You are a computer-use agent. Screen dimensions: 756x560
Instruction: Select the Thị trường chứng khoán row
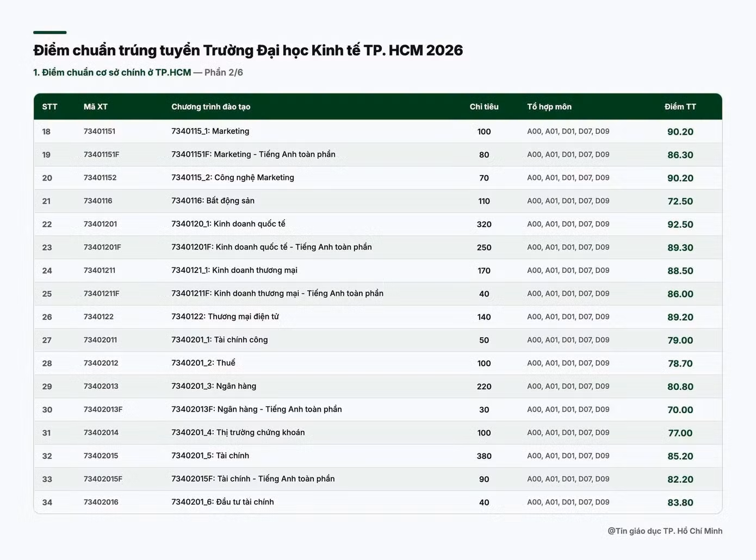point(378,433)
